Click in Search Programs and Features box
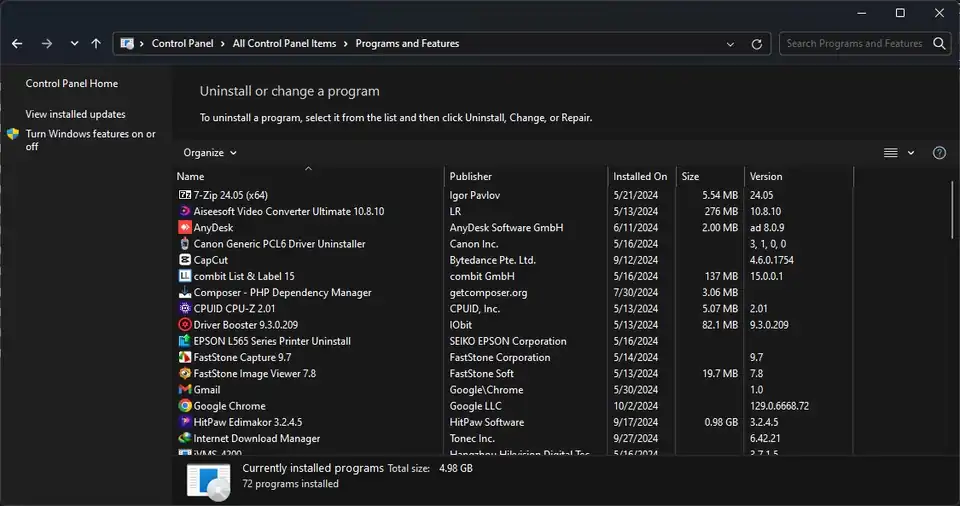 click(854, 43)
